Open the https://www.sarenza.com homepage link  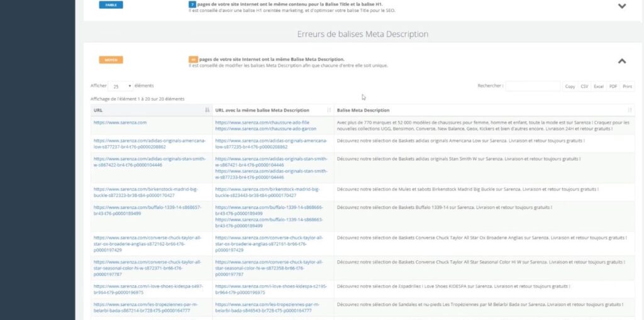coord(120,123)
